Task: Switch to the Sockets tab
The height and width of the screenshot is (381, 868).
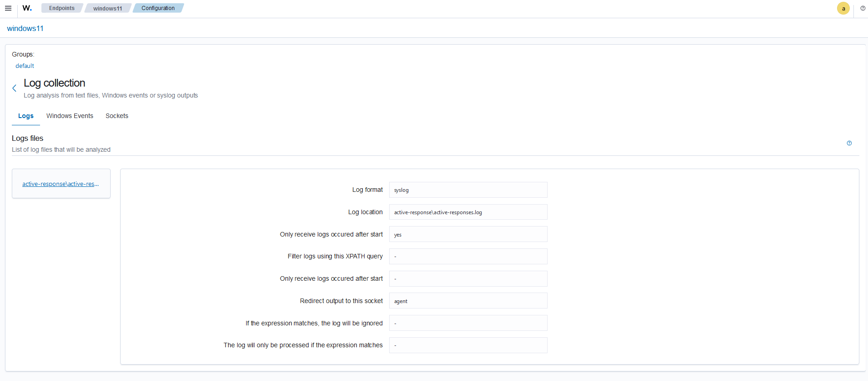Action: click(x=117, y=116)
